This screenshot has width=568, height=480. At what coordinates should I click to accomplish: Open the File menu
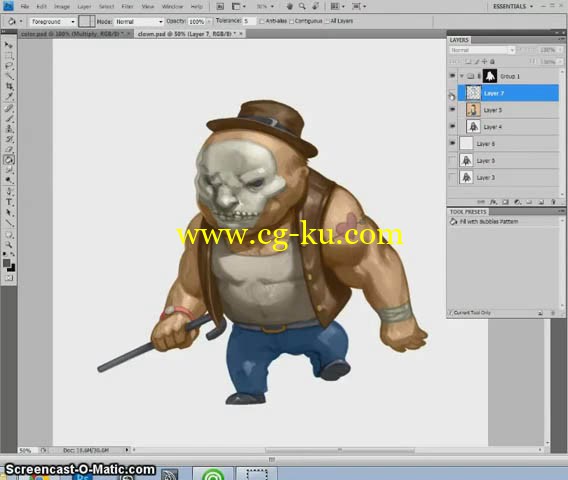[x=25, y=7]
